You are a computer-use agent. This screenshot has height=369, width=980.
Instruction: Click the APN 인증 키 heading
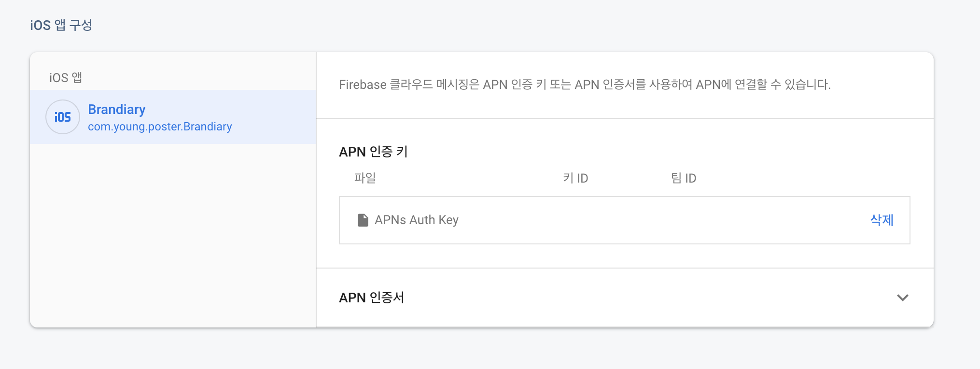373,152
